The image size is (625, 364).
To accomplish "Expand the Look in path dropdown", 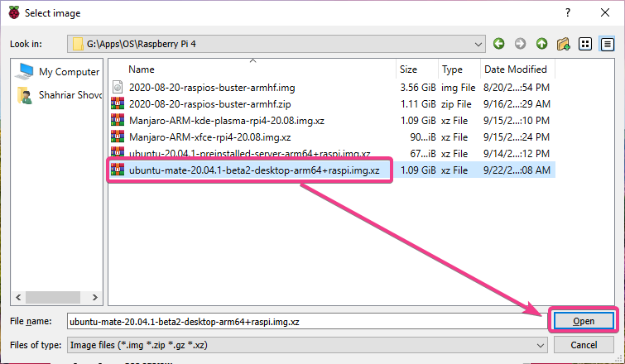I will [x=478, y=44].
